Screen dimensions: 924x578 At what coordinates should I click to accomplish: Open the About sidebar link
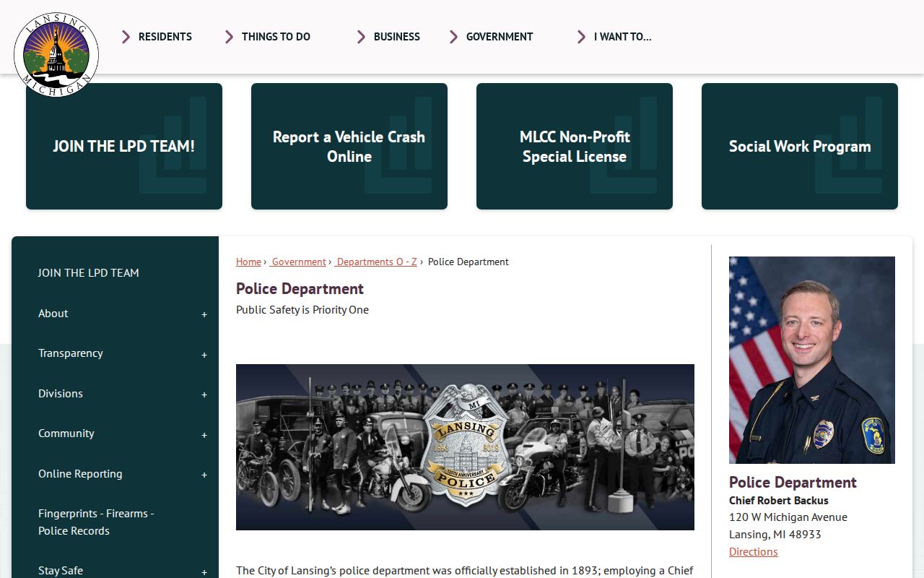[53, 314]
